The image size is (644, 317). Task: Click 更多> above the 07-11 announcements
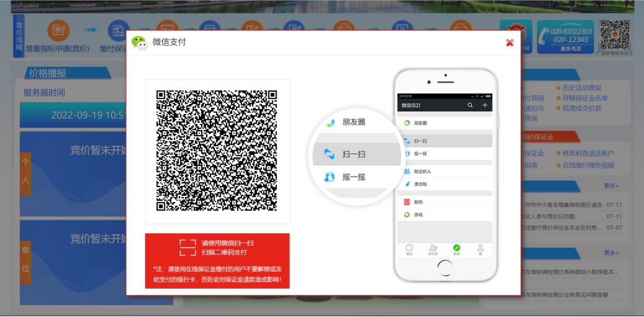(x=611, y=186)
